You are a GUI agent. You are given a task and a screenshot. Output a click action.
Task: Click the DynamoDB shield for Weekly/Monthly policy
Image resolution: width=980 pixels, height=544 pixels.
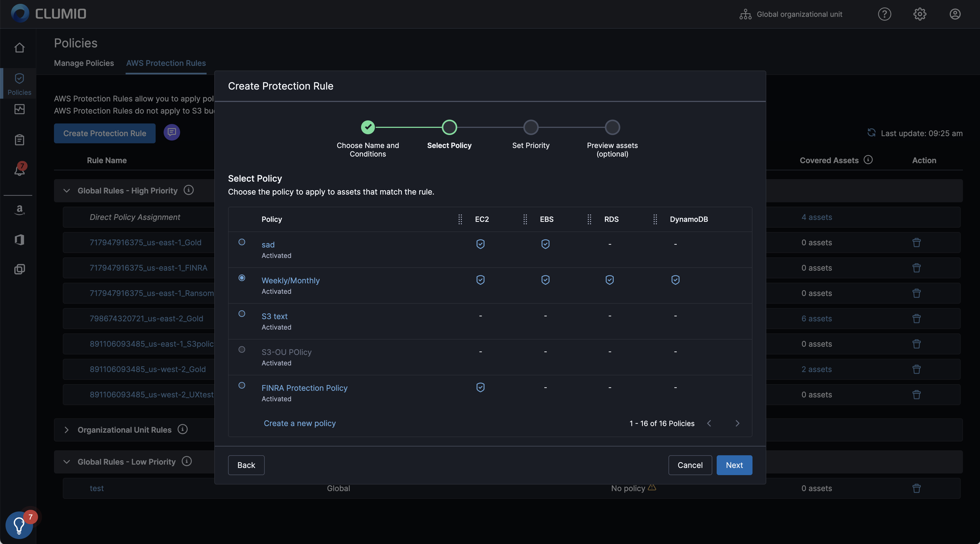[x=675, y=280]
